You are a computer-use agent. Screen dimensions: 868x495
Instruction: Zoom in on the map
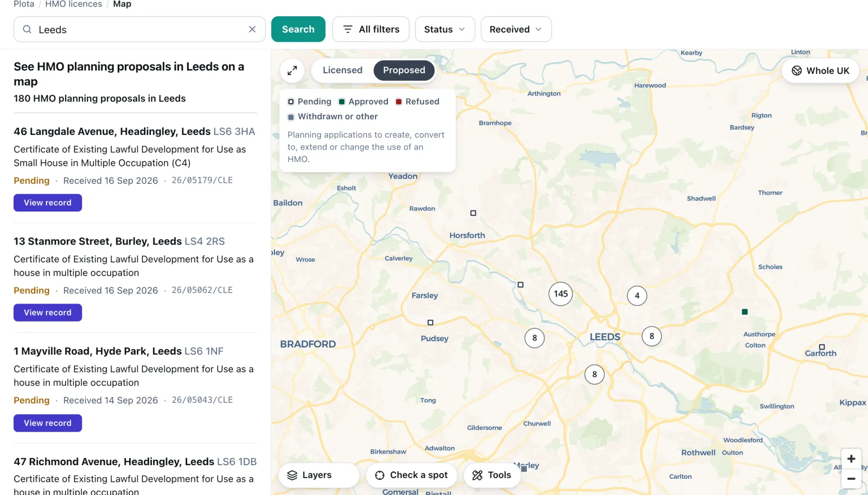pos(851,459)
